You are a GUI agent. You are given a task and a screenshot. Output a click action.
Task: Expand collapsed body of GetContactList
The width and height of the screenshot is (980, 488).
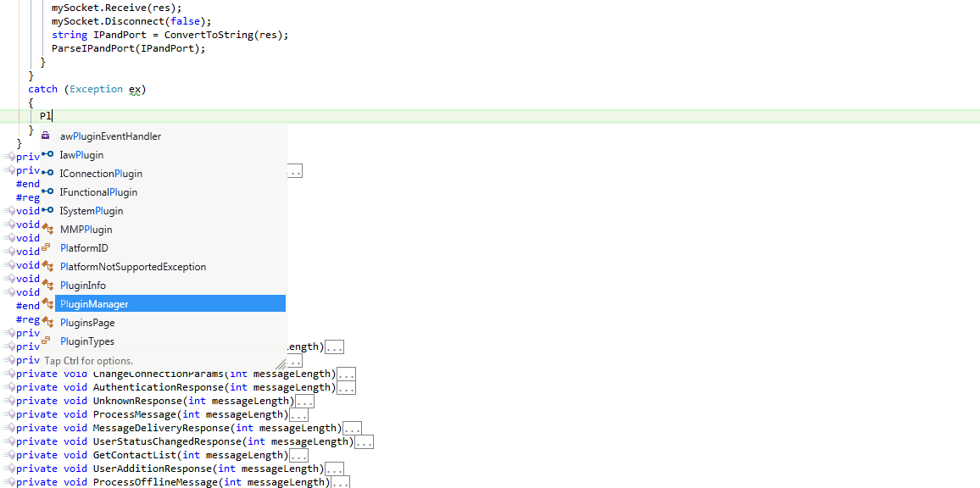click(298, 456)
